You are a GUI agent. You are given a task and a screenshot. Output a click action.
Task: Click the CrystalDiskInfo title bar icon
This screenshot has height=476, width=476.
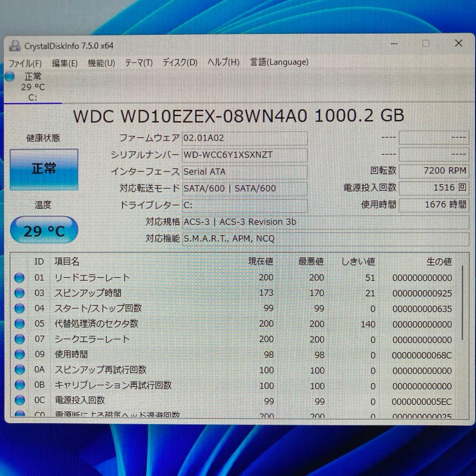tap(15, 45)
